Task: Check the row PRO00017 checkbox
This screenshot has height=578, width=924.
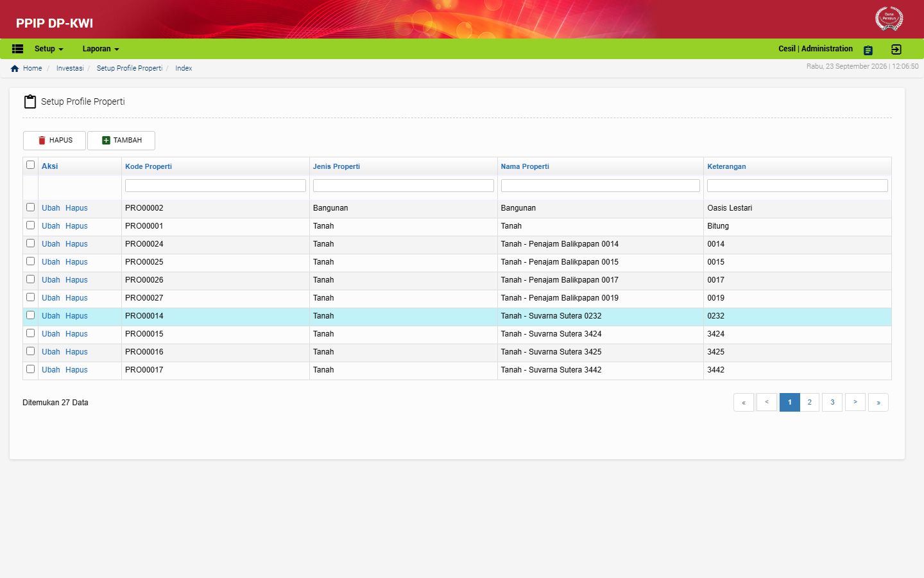Action: point(30,369)
